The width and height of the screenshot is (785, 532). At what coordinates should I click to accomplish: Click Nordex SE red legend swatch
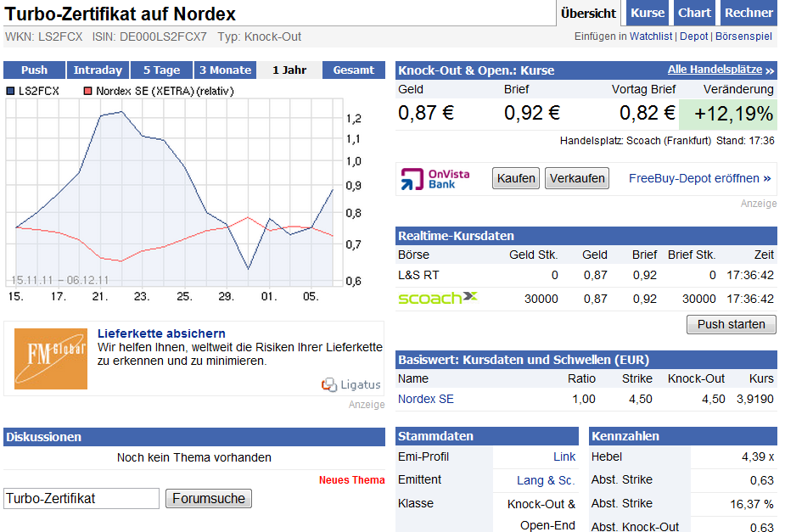(x=88, y=91)
